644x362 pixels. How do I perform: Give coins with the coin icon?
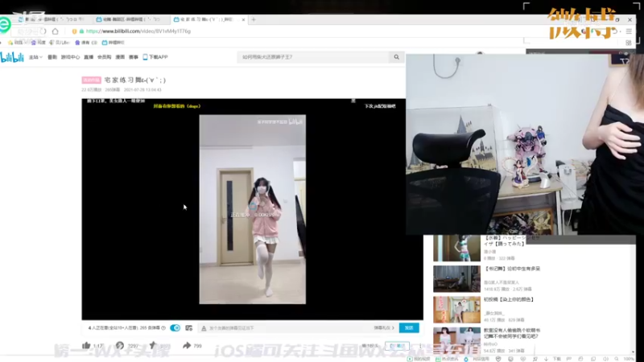(x=119, y=346)
